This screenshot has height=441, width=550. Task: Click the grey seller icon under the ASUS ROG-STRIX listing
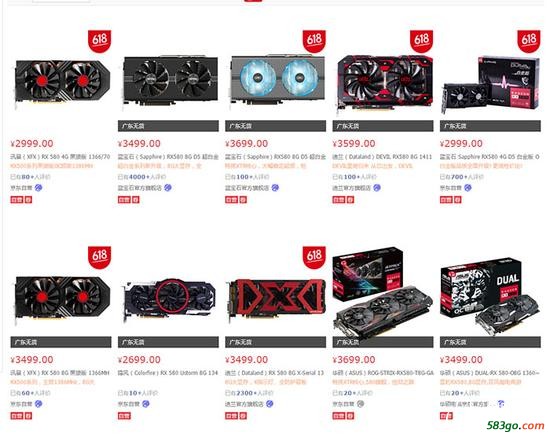pyautogui.click(x=360, y=404)
